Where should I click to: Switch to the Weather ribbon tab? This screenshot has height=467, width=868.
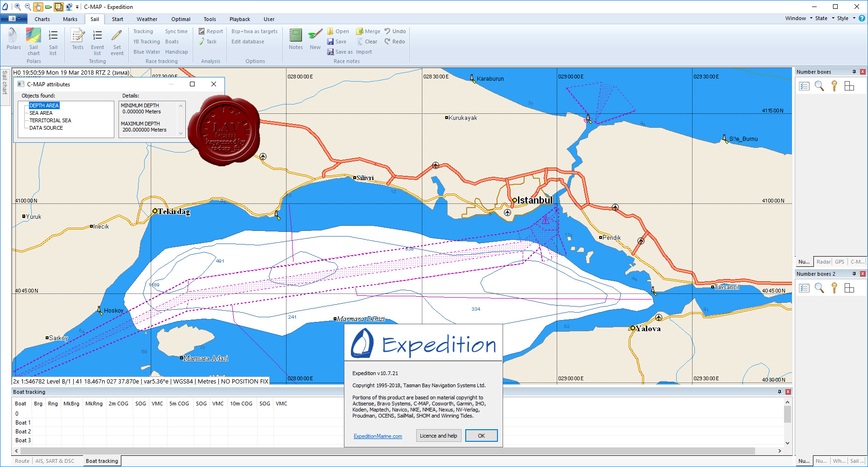click(147, 19)
